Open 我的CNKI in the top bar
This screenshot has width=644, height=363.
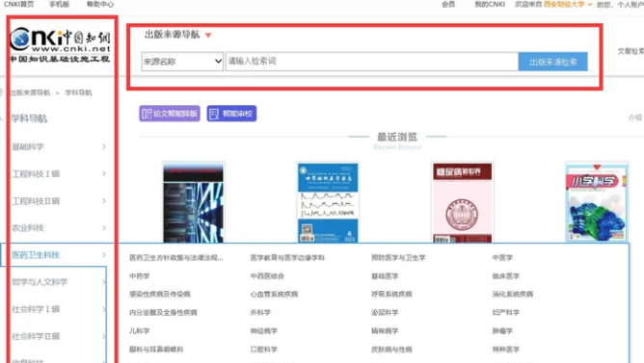[x=490, y=4]
